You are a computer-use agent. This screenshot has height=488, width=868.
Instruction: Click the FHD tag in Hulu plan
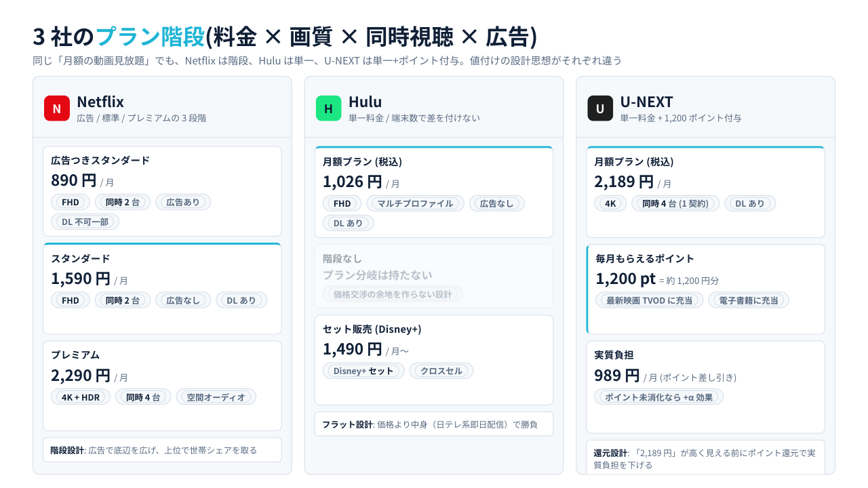[342, 203]
